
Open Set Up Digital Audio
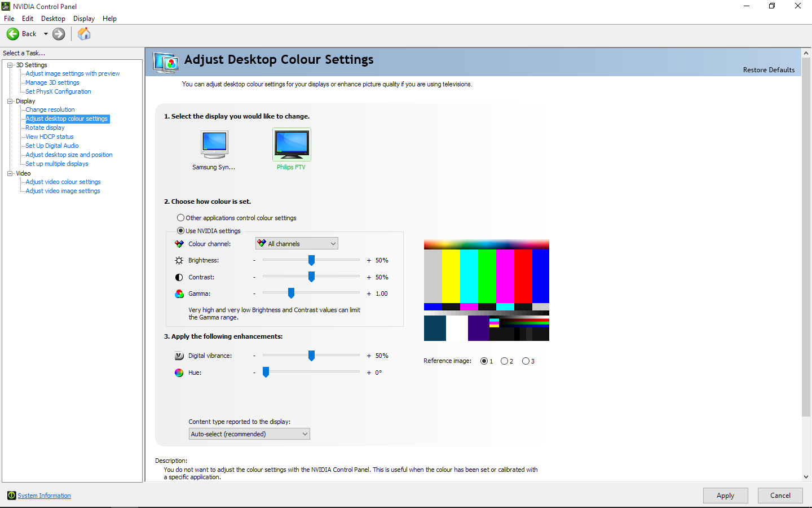click(x=52, y=146)
